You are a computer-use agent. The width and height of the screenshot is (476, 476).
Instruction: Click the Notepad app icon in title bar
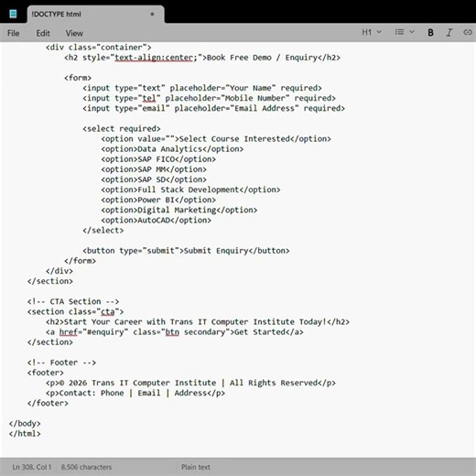point(13,14)
